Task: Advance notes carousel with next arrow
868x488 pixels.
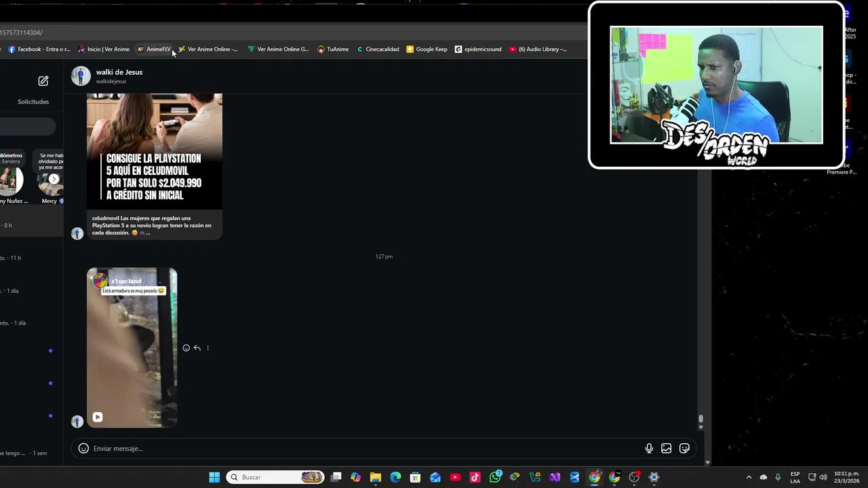Action: point(54,179)
